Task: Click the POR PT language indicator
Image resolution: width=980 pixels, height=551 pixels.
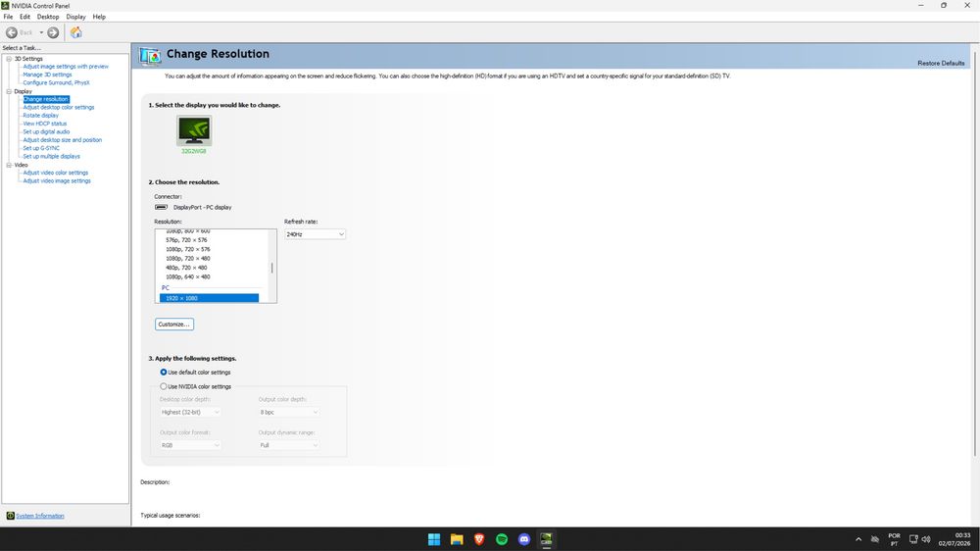Action: (x=895, y=539)
